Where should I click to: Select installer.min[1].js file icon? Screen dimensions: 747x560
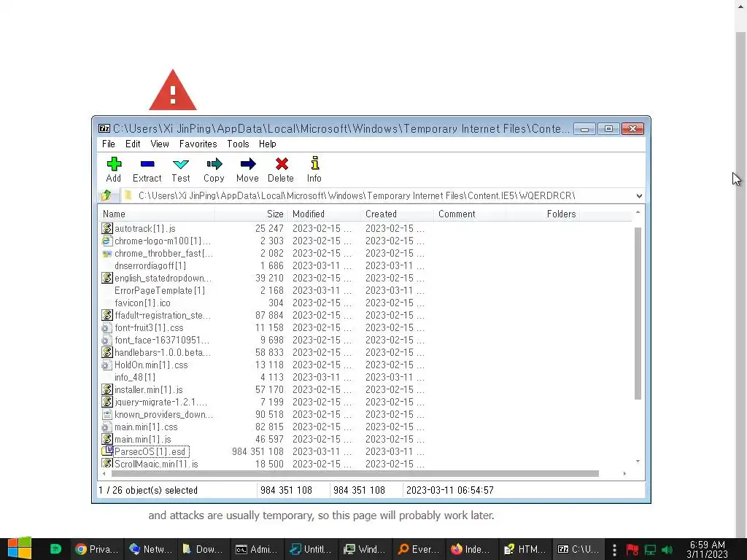coord(107,389)
